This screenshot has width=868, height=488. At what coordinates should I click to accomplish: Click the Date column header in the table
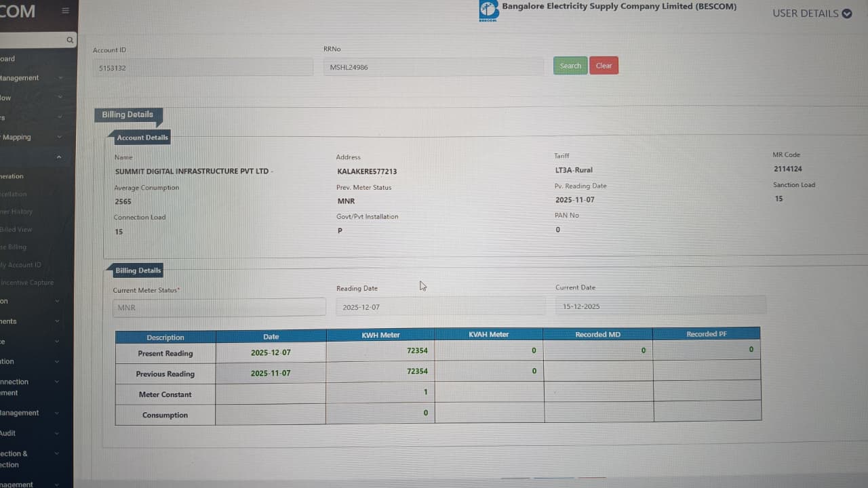point(271,336)
